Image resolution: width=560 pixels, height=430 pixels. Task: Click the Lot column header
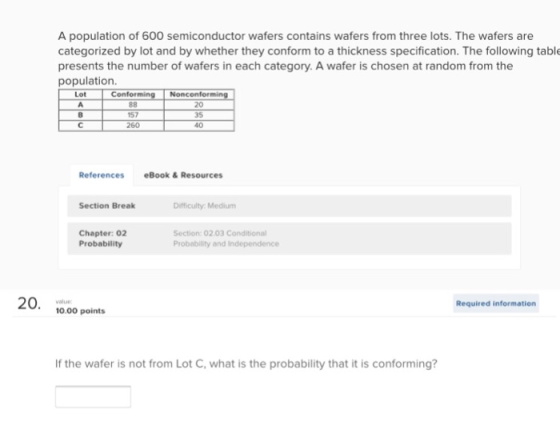pyautogui.click(x=80, y=94)
